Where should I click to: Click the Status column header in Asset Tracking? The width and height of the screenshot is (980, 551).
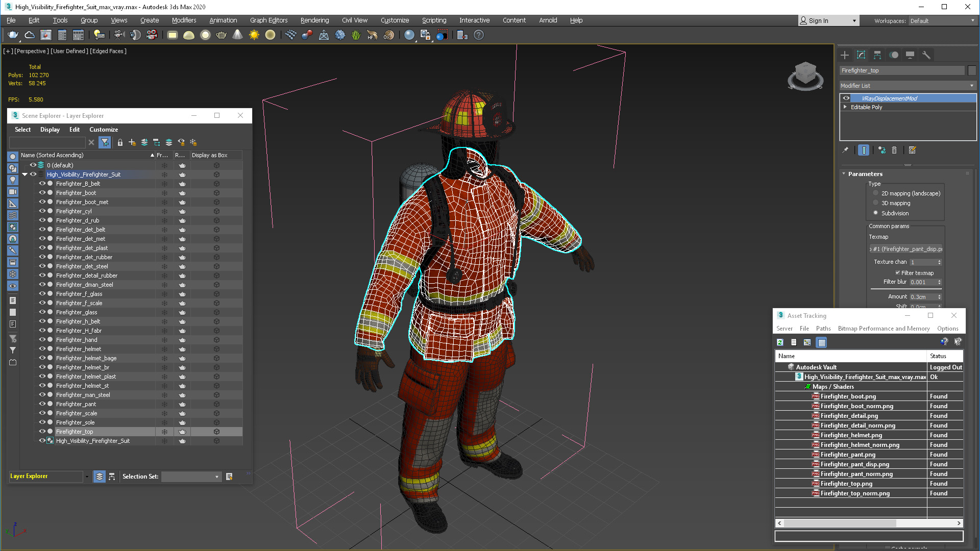945,356
